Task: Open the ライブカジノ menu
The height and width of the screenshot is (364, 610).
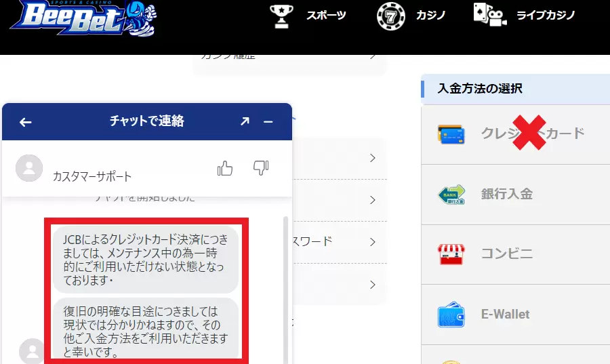Action: pyautogui.click(x=546, y=16)
